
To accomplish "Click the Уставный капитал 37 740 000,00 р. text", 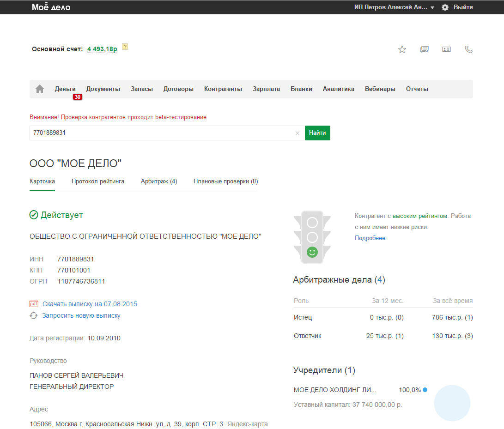I will 348,405.
